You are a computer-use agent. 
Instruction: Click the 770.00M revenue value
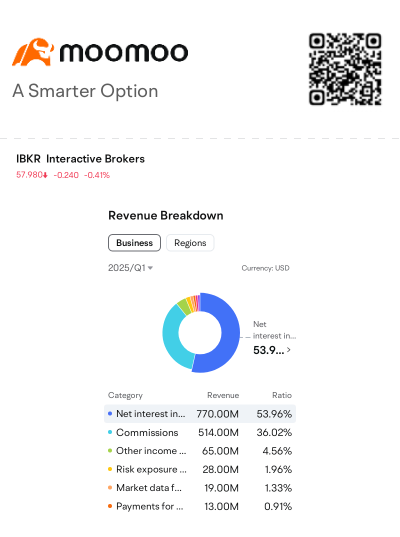[x=217, y=414]
